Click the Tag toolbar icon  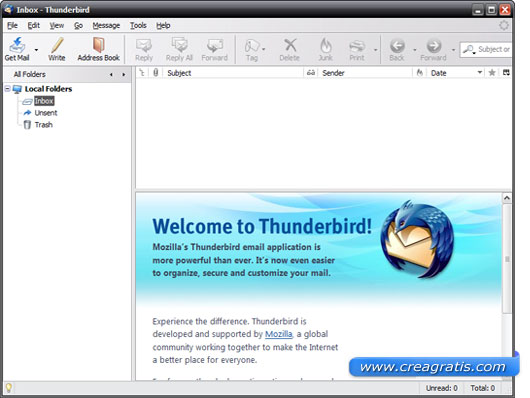(252, 46)
